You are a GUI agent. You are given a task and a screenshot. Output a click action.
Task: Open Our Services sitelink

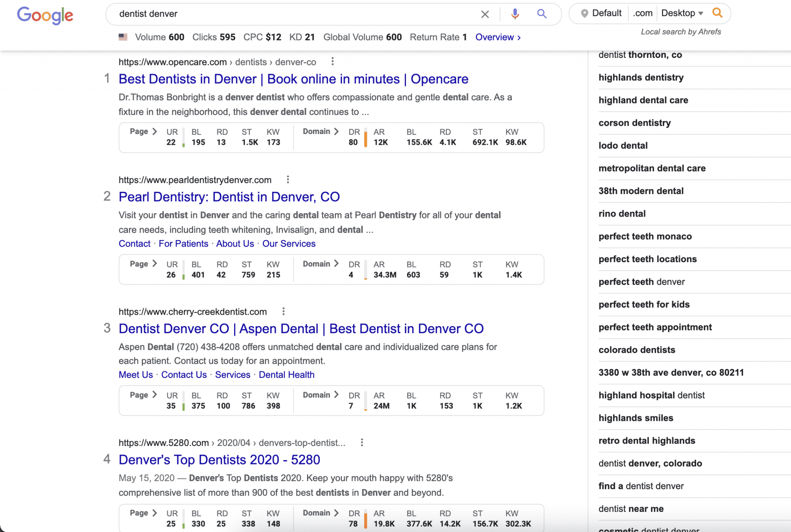[x=289, y=244]
